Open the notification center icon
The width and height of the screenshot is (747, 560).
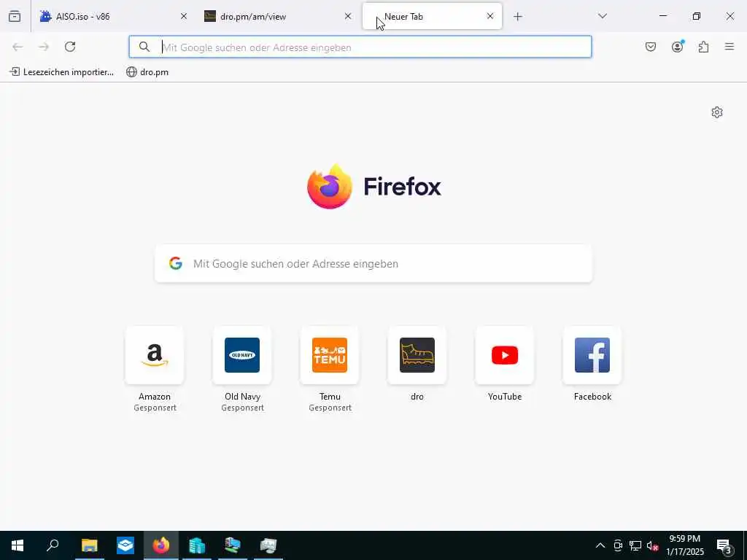[x=724, y=546]
